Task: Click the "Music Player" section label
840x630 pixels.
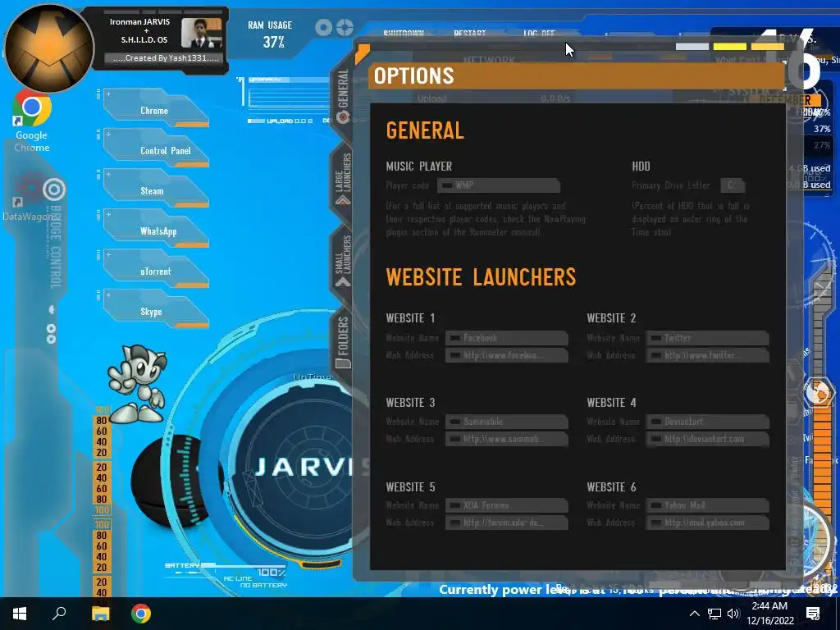Action: point(419,166)
